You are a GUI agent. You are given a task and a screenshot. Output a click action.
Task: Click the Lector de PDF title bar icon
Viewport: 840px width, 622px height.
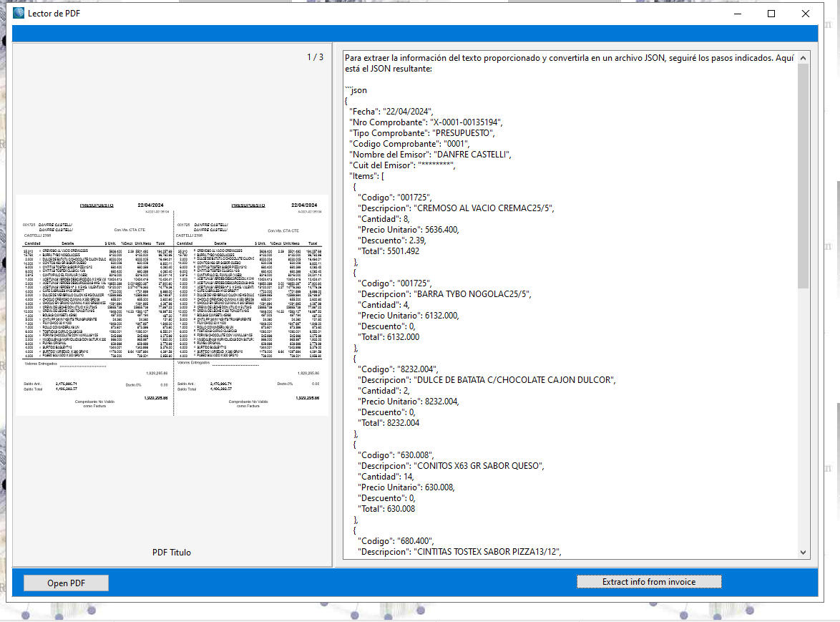pos(19,14)
